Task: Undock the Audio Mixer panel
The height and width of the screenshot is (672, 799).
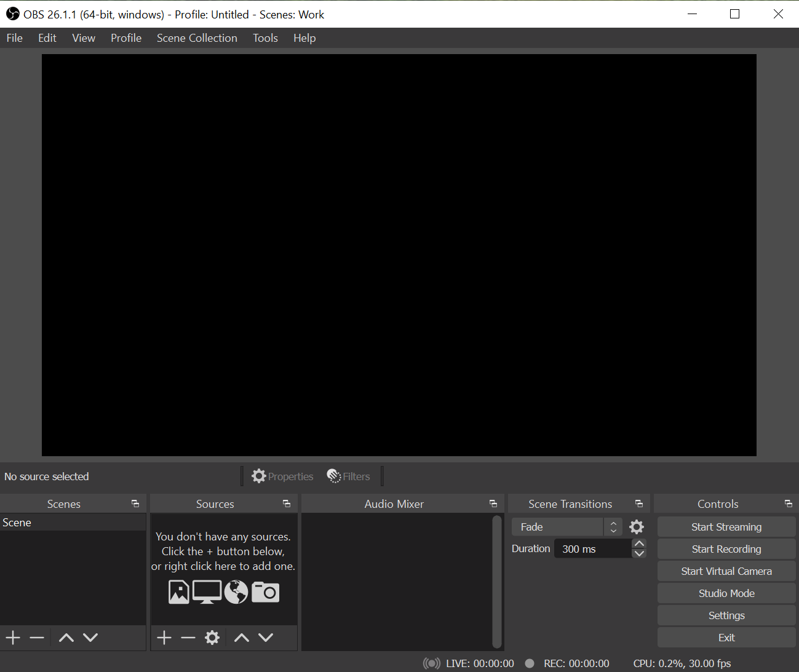Action: tap(493, 504)
